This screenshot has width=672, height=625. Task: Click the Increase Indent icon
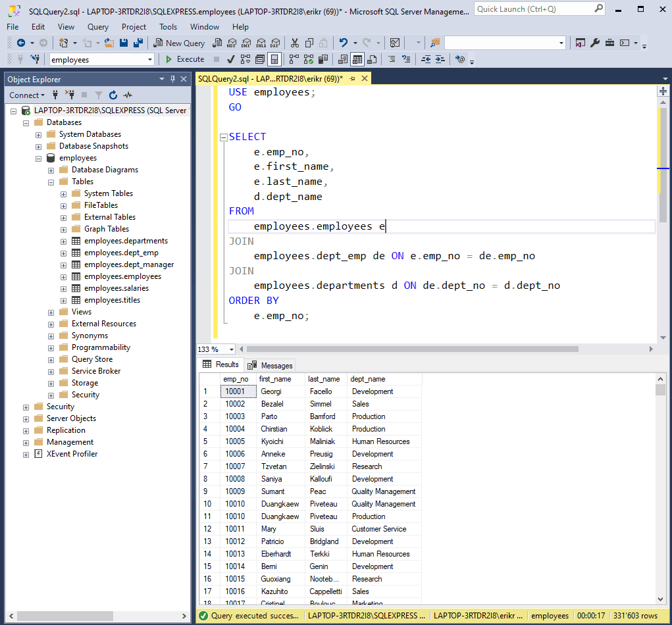[x=440, y=59]
